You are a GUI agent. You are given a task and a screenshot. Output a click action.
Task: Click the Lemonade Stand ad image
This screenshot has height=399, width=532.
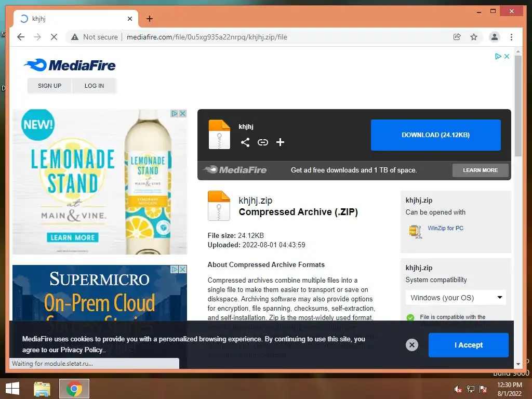point(100,181)
